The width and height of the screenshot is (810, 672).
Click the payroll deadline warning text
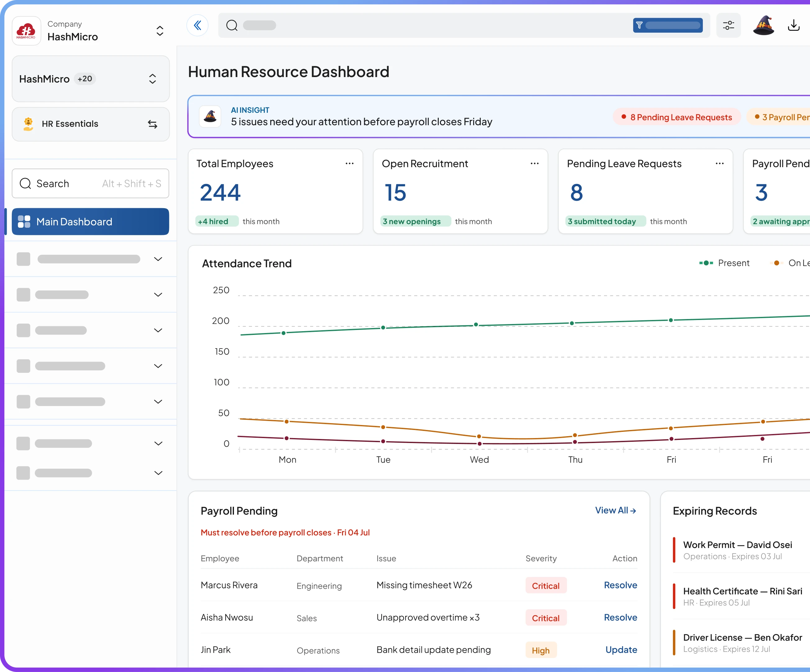(x=285, y=533)
